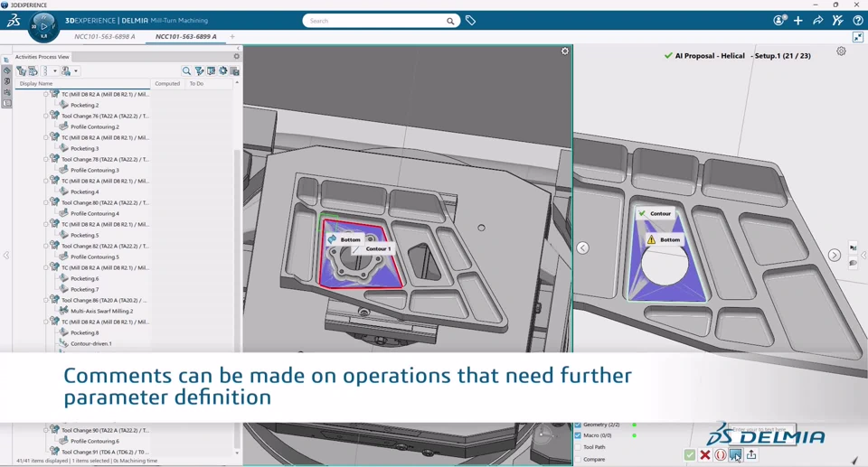The width and height of the screenshot is (868, 467).
Task: Go to the previous proposal with left arrow
Action: 582,248
